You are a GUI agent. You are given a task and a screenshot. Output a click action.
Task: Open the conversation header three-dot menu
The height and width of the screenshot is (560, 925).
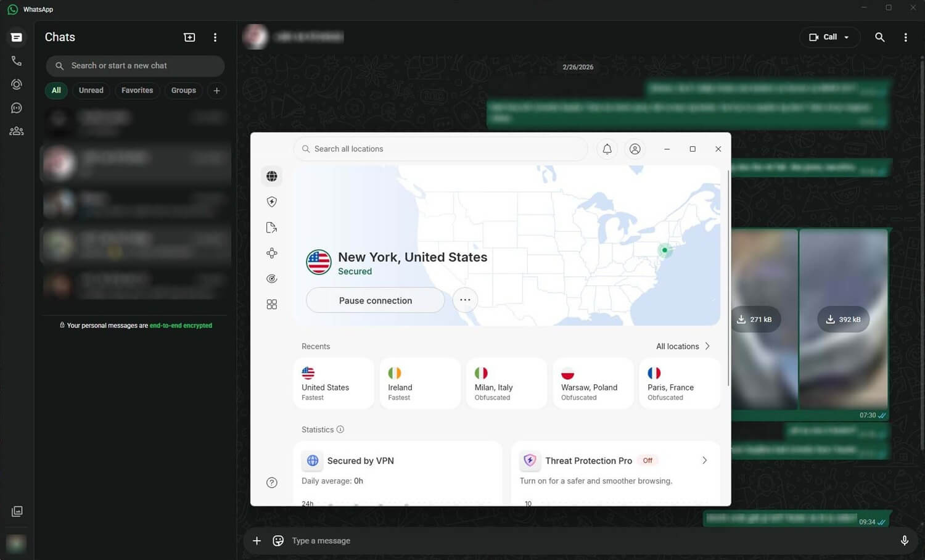click(905, 37)
